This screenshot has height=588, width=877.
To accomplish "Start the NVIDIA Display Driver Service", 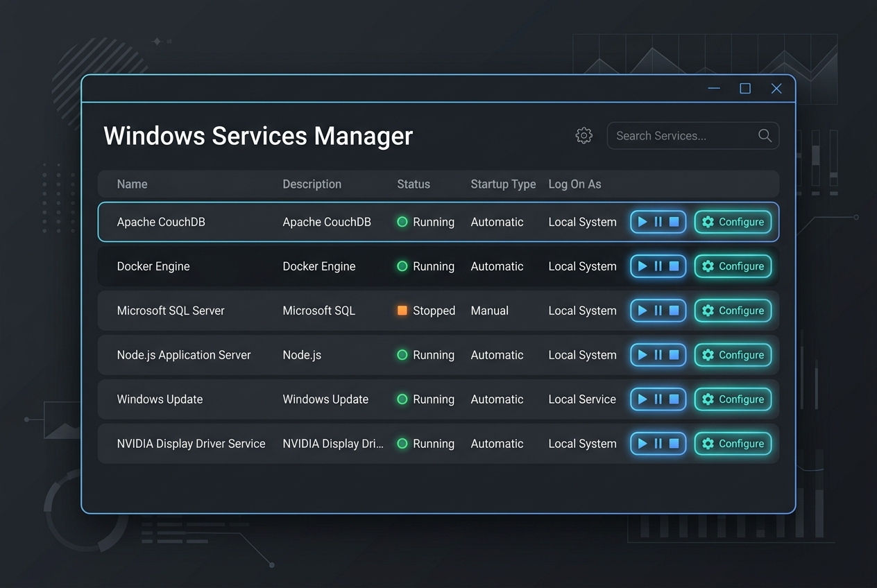I will (642, 444).
